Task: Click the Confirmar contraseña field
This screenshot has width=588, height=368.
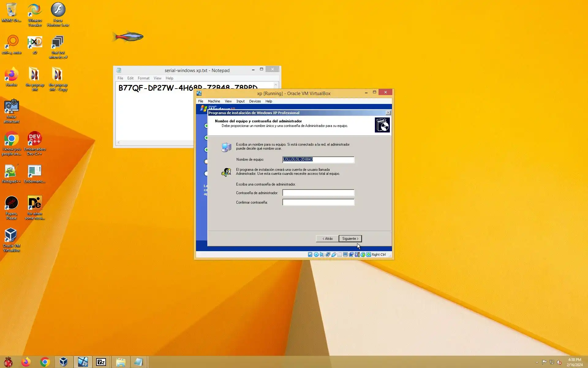Action: point(318,202)
